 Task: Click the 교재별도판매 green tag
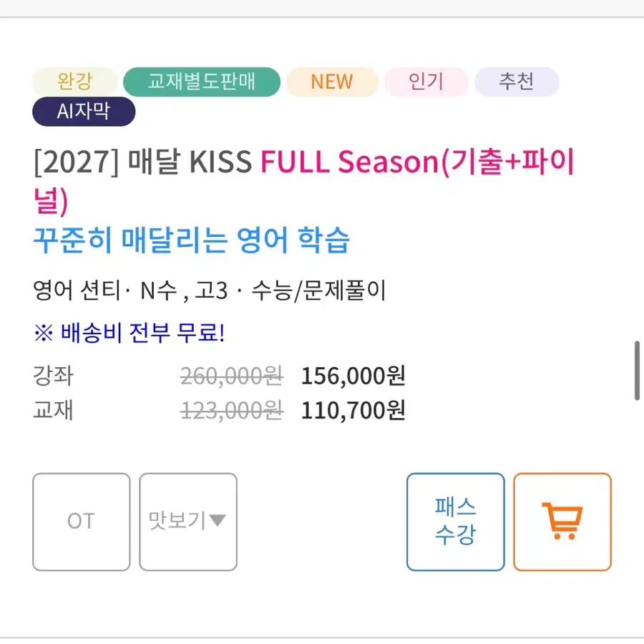(202, 82)
